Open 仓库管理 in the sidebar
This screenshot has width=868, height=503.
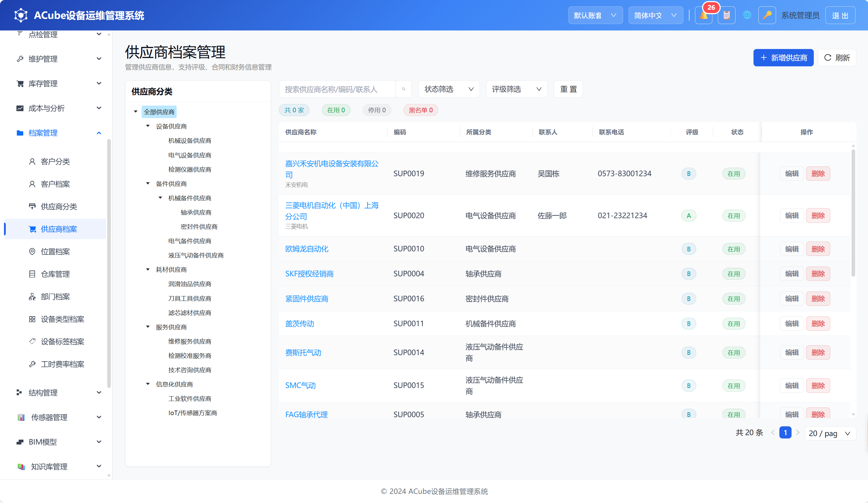point(55,274)
